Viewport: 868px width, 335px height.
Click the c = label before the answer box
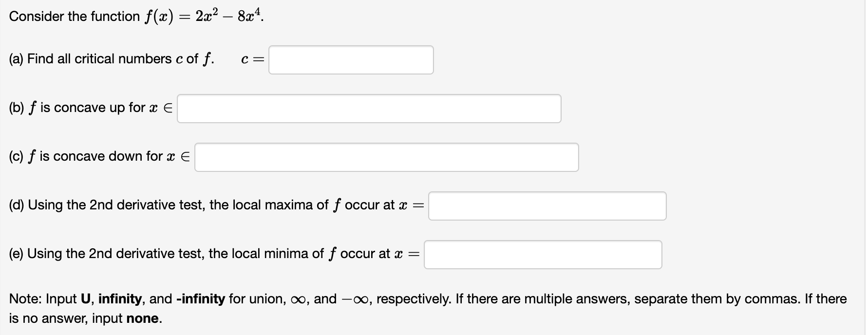tap(251, 59)
